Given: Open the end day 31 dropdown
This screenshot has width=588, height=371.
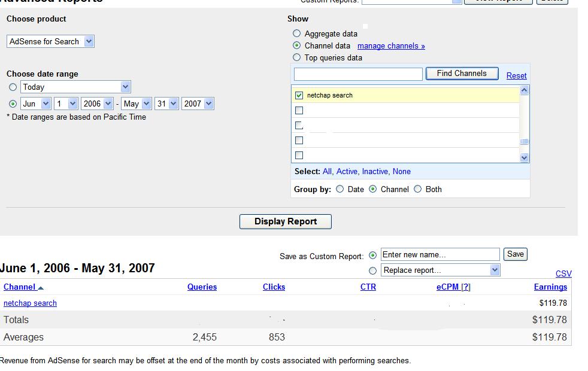Looking at the screenshot, I should (166, 104).
